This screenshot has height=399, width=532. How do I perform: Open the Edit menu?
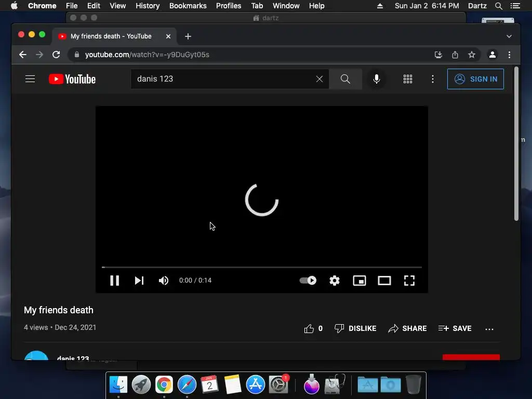point(94,6)
